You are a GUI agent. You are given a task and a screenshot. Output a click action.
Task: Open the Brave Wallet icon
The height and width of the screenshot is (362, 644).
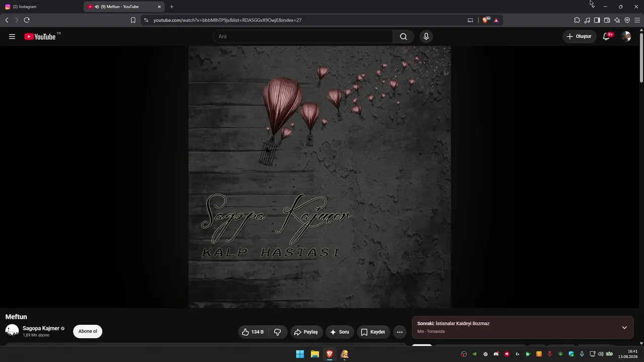click(x=607, y=20)
